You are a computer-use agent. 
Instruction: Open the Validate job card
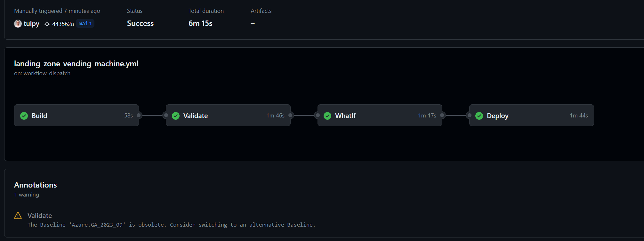(228, 115)
